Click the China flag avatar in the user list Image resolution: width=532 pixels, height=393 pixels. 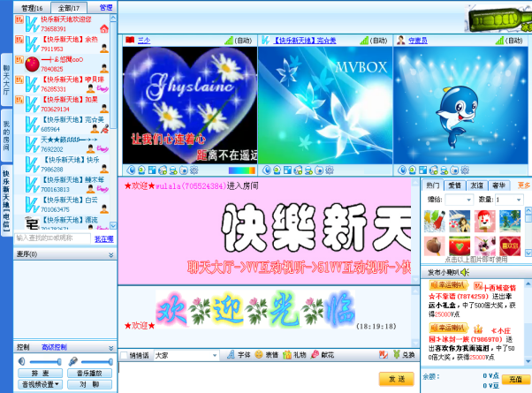click(x=32, y=64)
